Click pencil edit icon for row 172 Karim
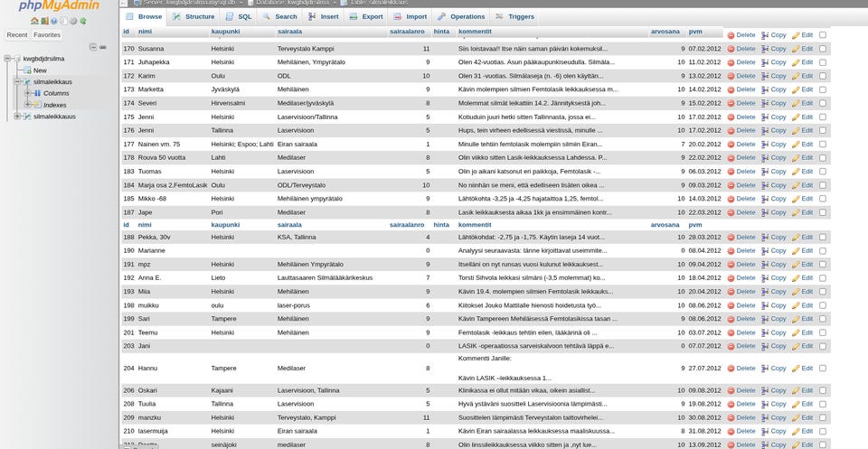This screenshot has width=868, height=449. coord(796,76)
